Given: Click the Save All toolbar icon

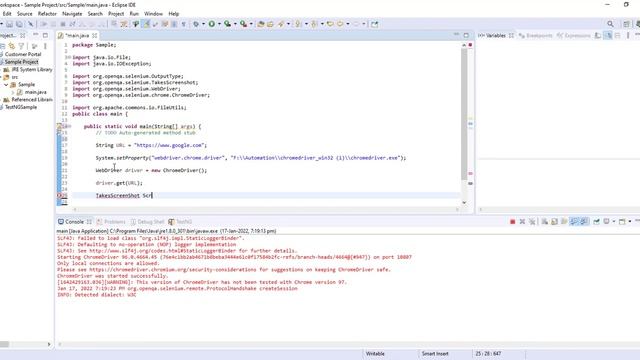Looking at the screenshot, I should pos(19,24).
